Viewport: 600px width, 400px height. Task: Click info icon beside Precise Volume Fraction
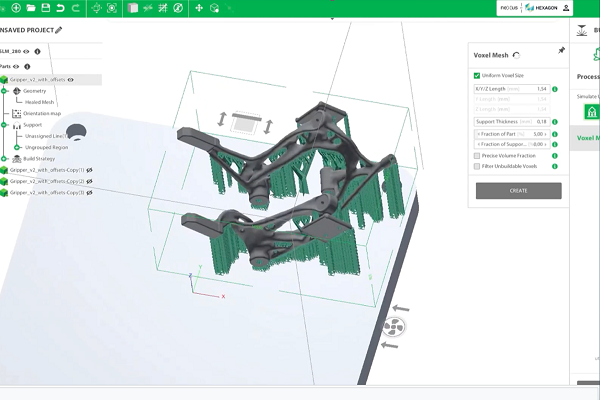pos(555,156)
